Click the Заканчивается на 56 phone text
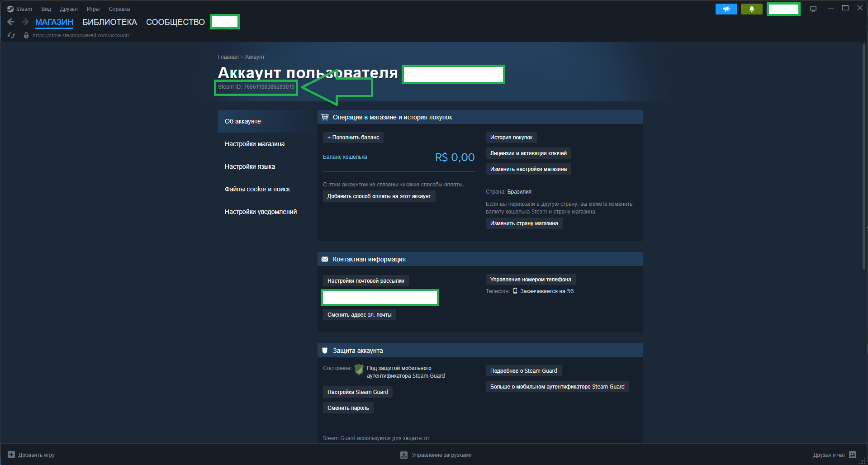The width and height of the screenshot is (868, 465). [547, 291]
